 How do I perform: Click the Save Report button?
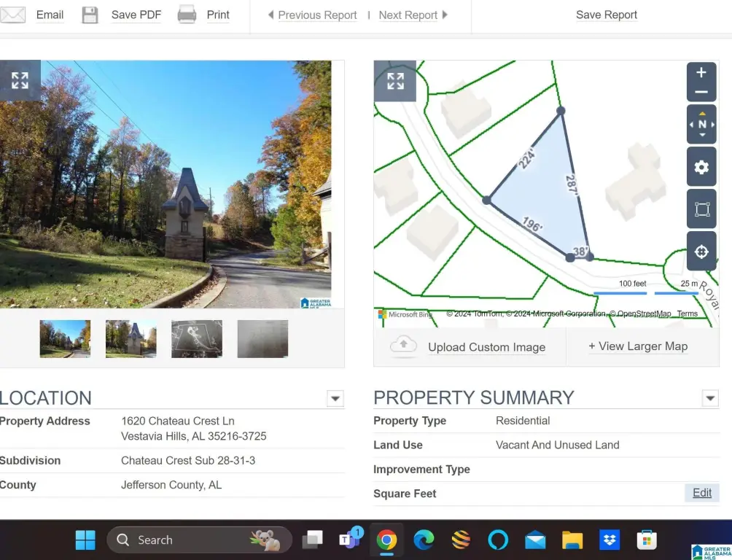point(606,15)
